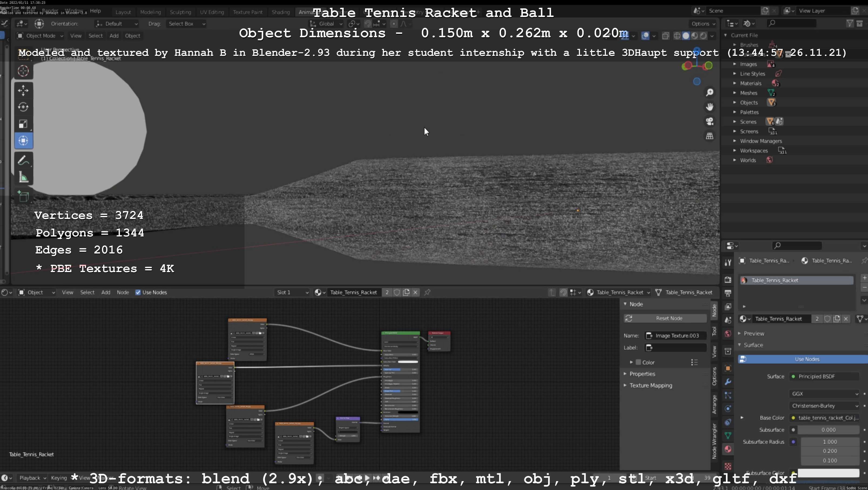Image resolution: width=868 pixels, height=490 pixels.
Task: Uncheck Use Nodes checkbox in node editor
Action: [138, 293]
